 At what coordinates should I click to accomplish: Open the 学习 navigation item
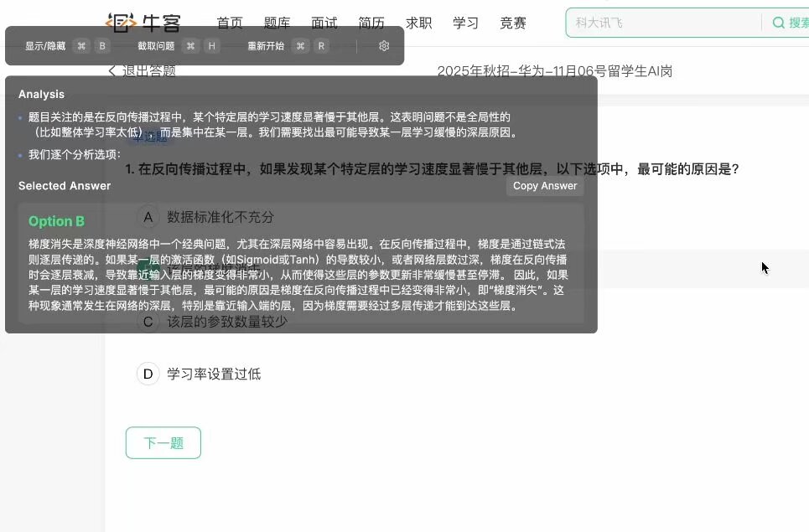466,23
